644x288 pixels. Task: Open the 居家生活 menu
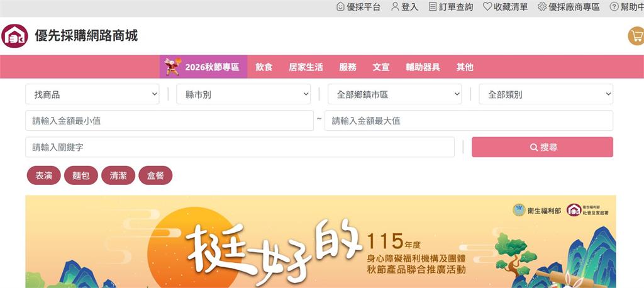coord(306,67)
